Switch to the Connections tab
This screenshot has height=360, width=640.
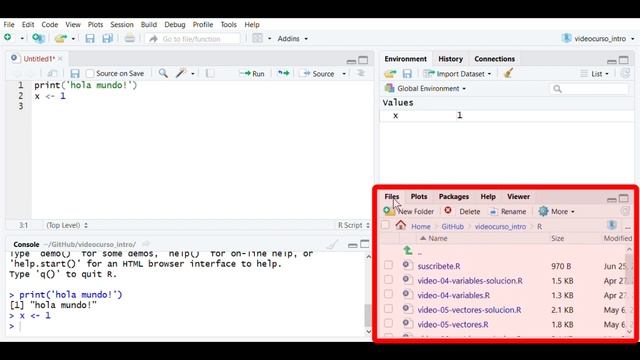(494, 59)
